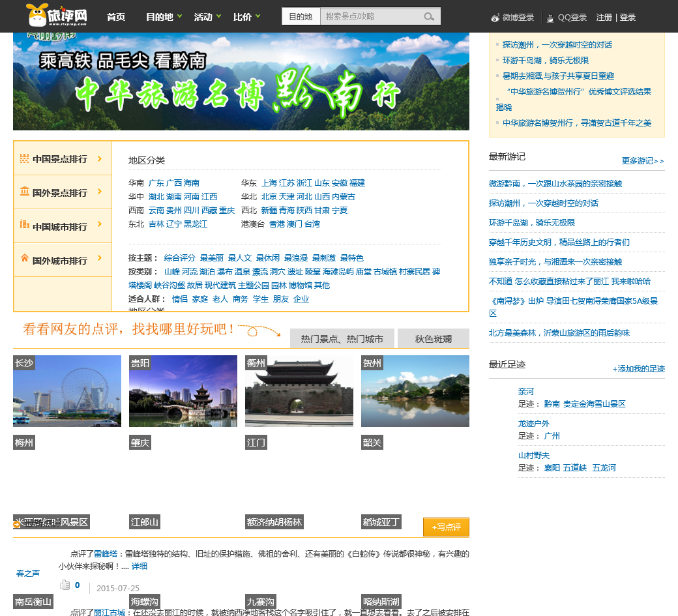This screenshot has width=678, height=616.
Task: Open 暑期去湘潭 夏日童趣 news link
Action: pos(558,76)
